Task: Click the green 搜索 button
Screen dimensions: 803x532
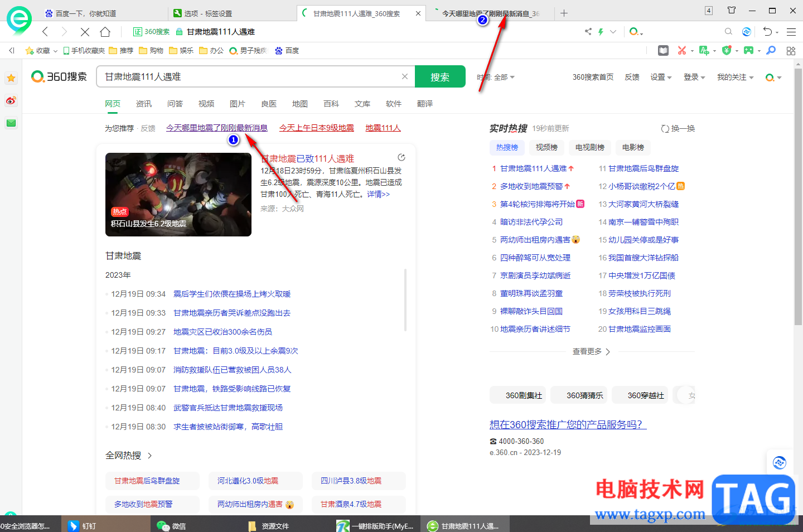Action: (440, 76)
